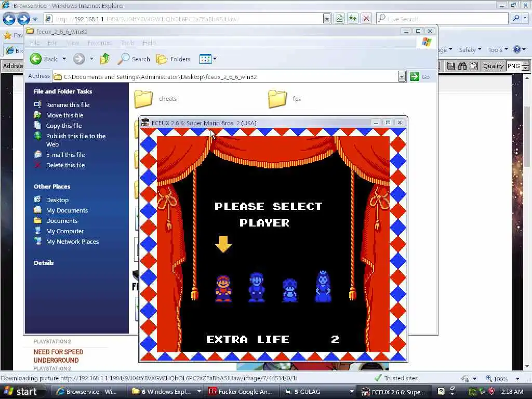
Task: Click the green Refresh arrows icon
Action: pos(353,19)
